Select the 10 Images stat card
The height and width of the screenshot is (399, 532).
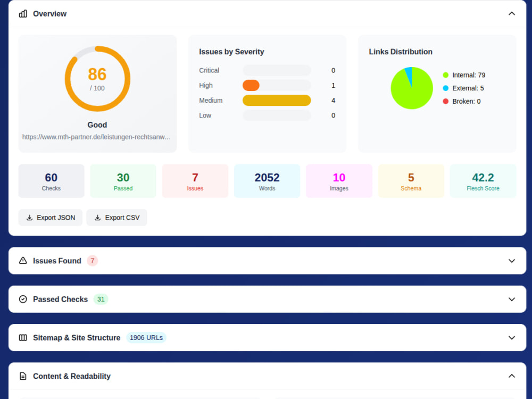coord(339,181)
